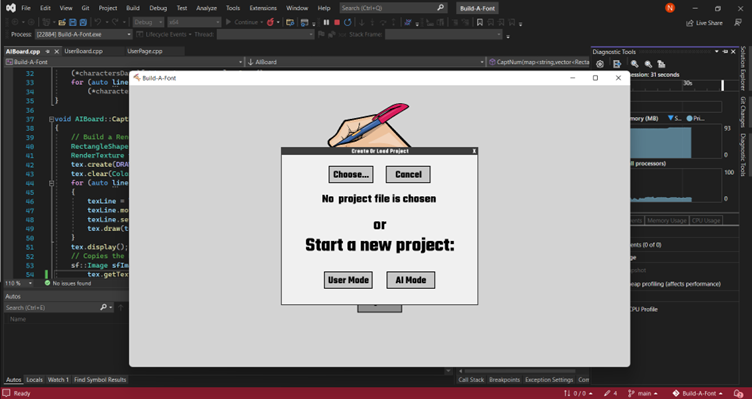Open the Diagnostic Tools settings gear icon
The width and height of the screenshot is (752, 399).
tap(600, 64)
